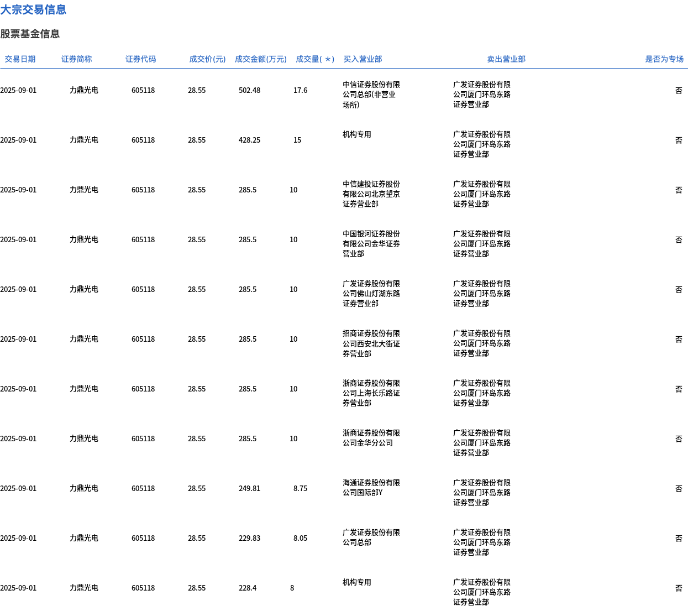Viewport: 688px width, 616px height.
Task: Select buyer 广发证券股份有限公司总部
Action: point(371,537)
